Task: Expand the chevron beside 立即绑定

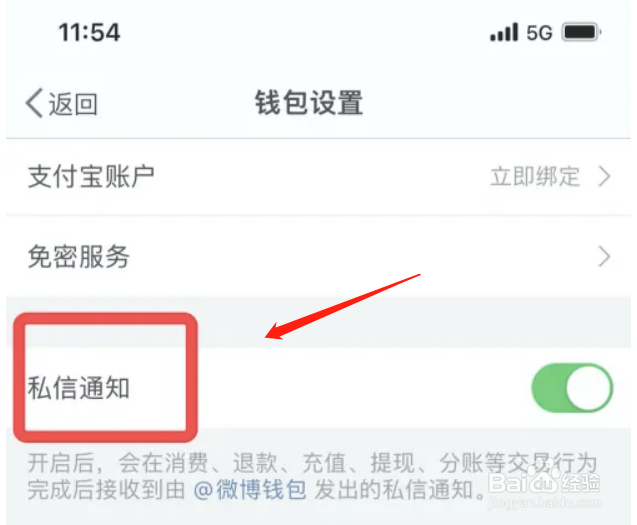Action: [x=604, y=177]
